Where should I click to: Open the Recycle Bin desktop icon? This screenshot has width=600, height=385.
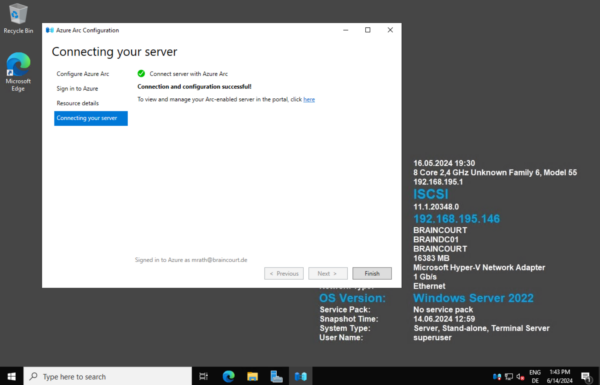[x=18, y=18]
